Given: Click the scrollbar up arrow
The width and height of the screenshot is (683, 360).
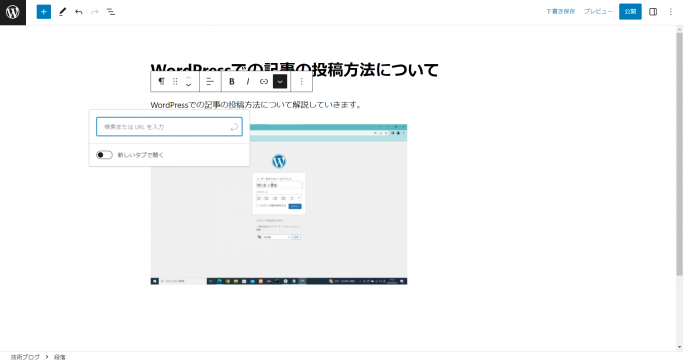Looking at the screenshot, I should pos(679,29).
